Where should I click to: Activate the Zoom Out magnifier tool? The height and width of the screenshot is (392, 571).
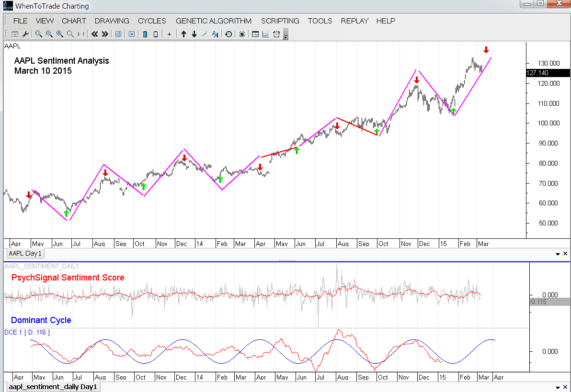tap(49, 34)
